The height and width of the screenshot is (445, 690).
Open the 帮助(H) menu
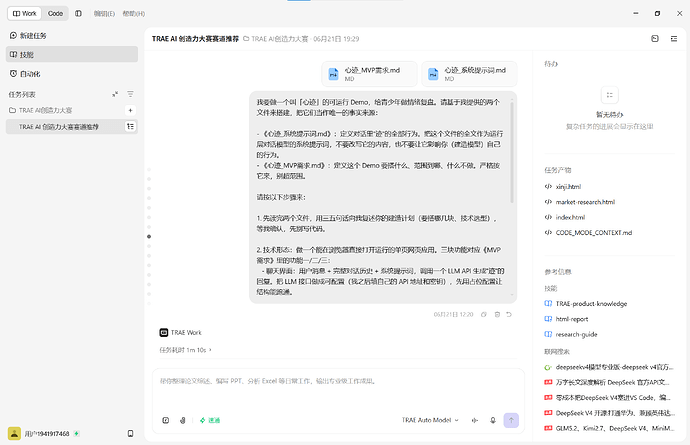pos(134,14)
